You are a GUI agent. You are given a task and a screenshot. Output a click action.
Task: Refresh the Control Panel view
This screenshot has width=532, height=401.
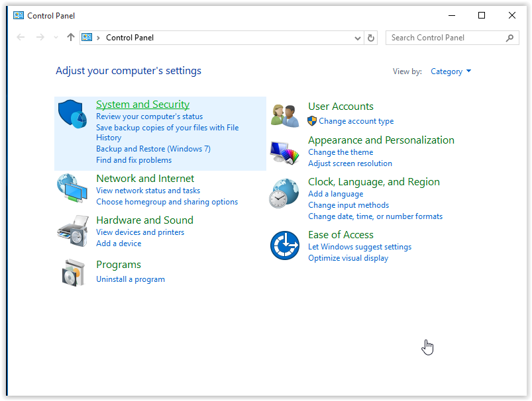371,38
